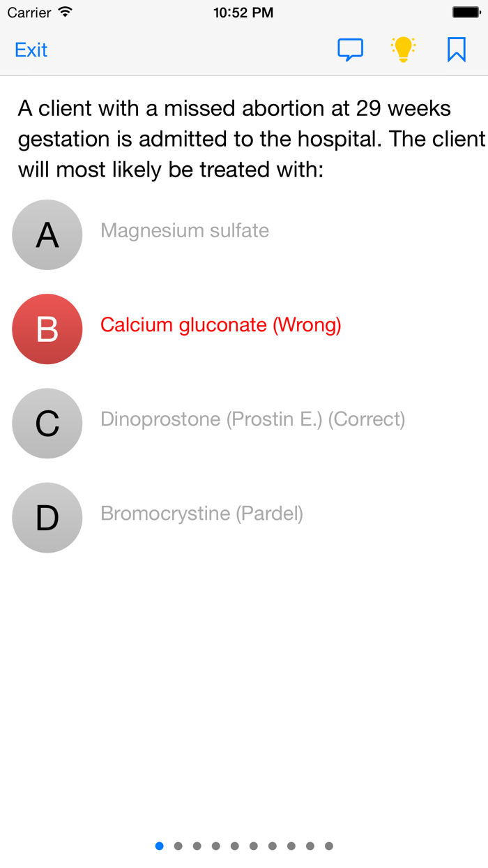Select answer option Magnesium sulfate
488x868 pixels.
click(x=185, y=230)
